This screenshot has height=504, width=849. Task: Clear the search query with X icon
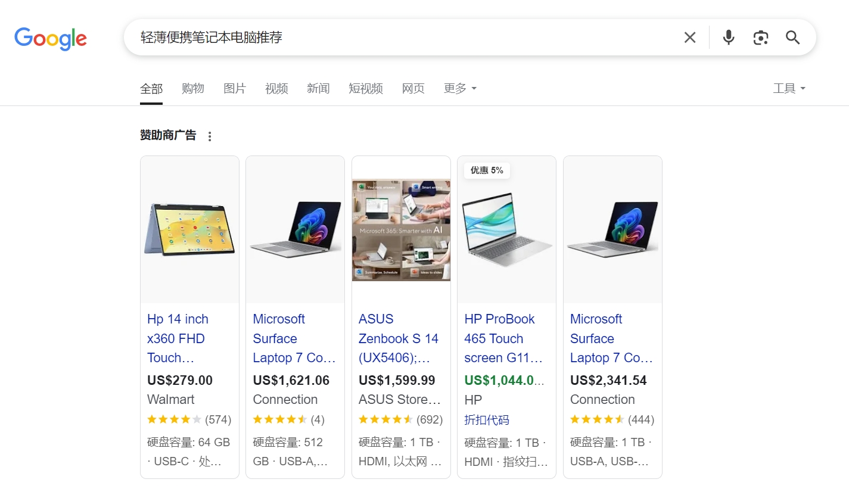pos(690,38)
